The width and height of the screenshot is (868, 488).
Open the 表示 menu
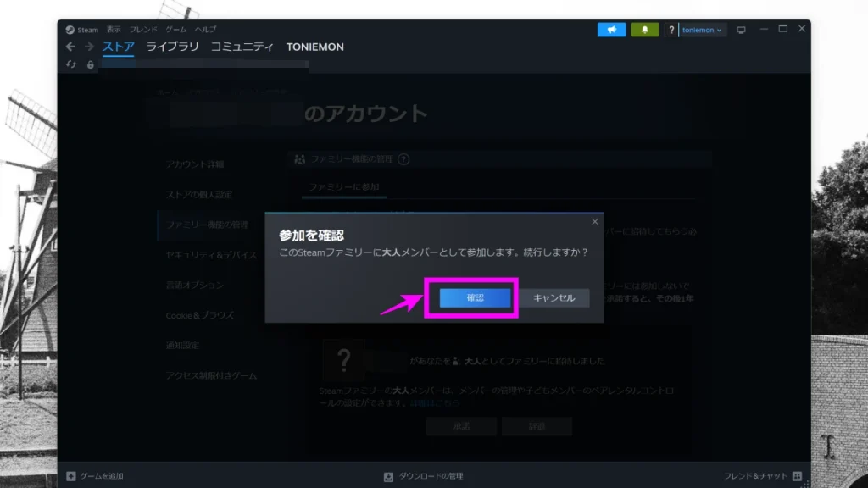tap(114, 30)
